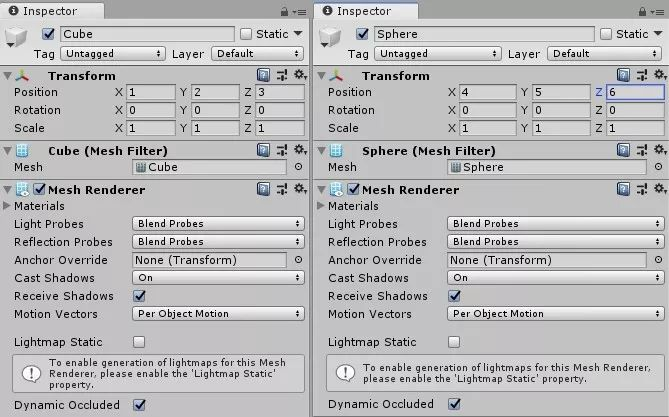Screen dimensions: 669x417
Task: Open Cube Mesh Filter gear settings menu
Action: (x=300, y=150)
